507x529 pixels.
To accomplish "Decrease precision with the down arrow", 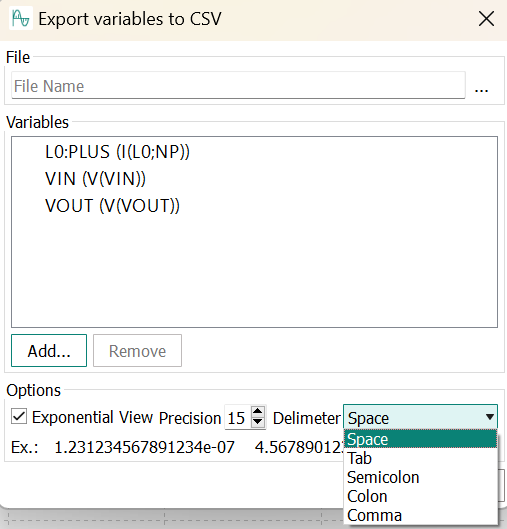I will tap(258, 422).
